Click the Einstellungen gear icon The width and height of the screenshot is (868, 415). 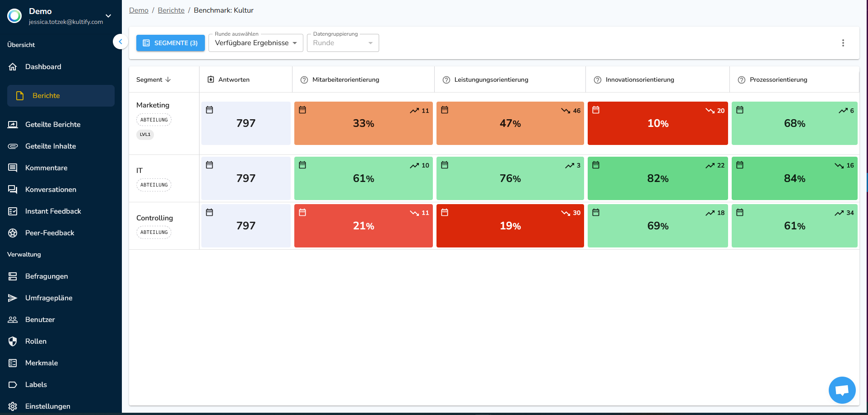pos(13,406)
